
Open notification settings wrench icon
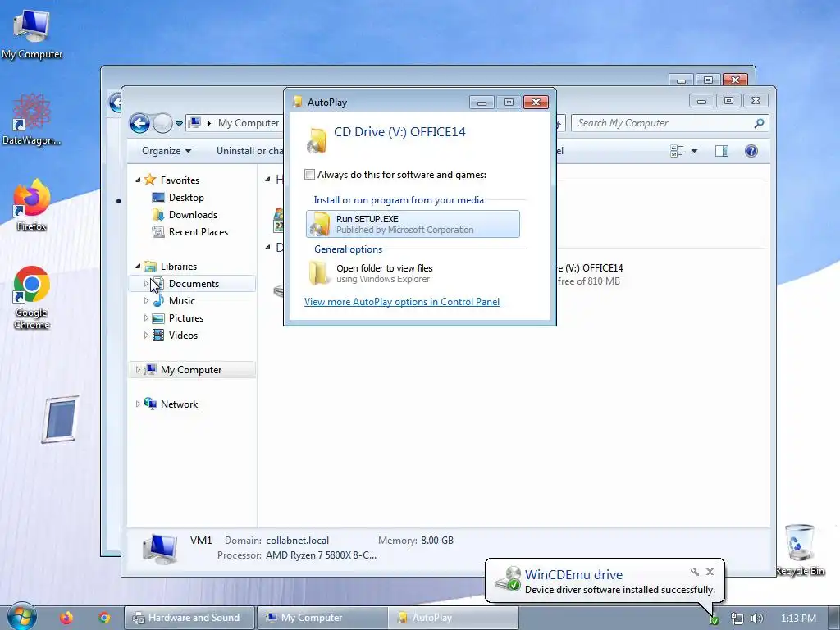694,572
